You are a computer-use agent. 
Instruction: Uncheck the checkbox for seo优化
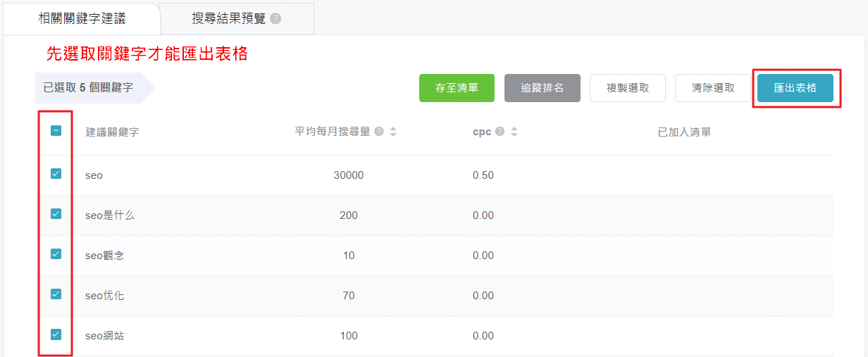pyautogui.click(x=56, y=294)
